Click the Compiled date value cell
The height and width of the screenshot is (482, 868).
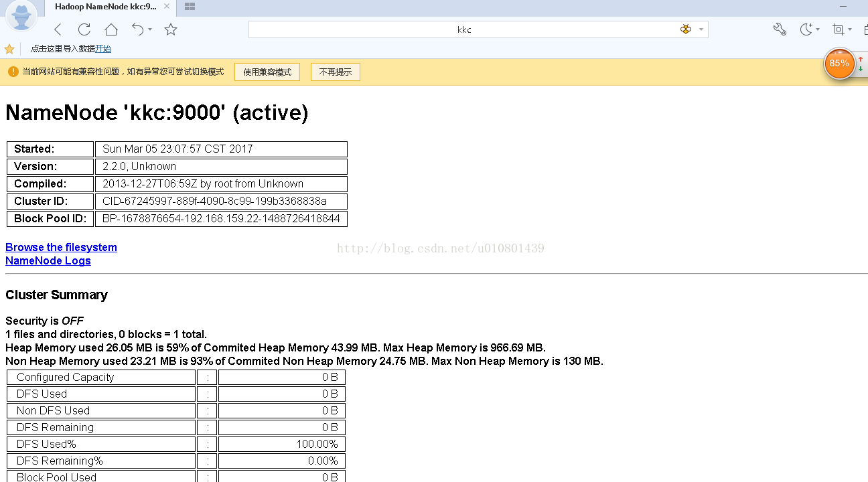(x=221, y=183)
